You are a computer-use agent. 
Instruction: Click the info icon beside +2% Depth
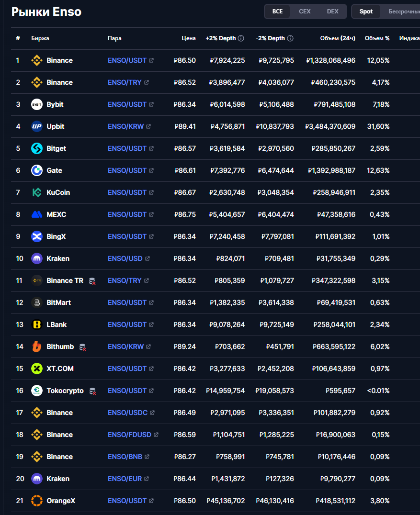pyautogui.click(x=241, y=38)
